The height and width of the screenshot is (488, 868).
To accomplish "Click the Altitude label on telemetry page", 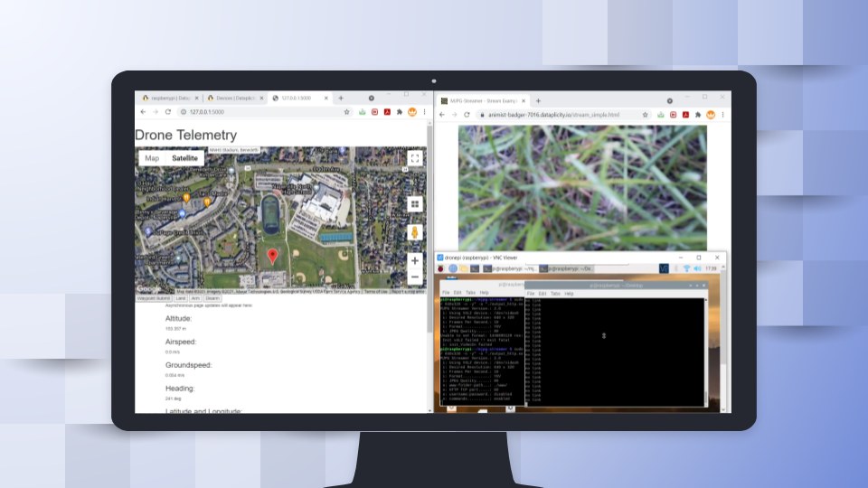I will click(x=178, y=319).
